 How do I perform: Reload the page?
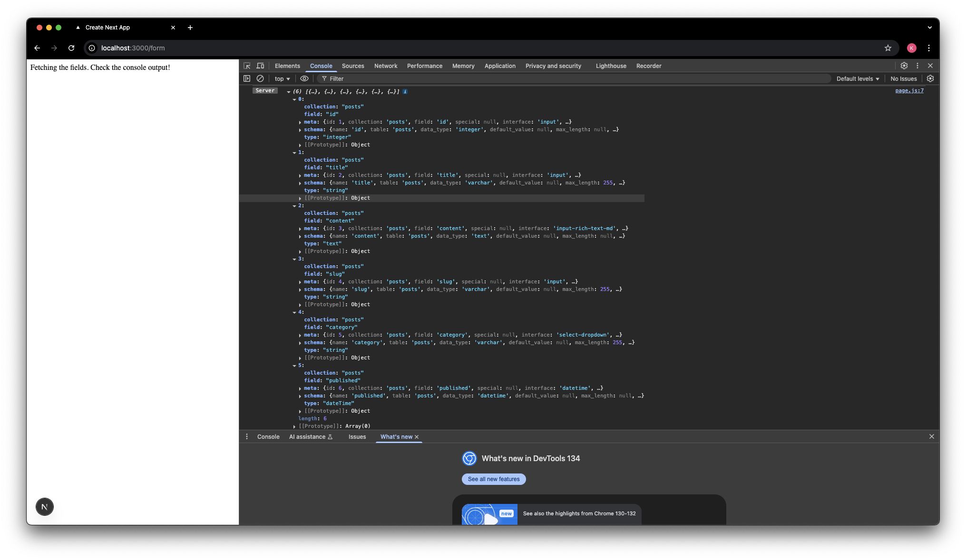[x=71, y=48]
